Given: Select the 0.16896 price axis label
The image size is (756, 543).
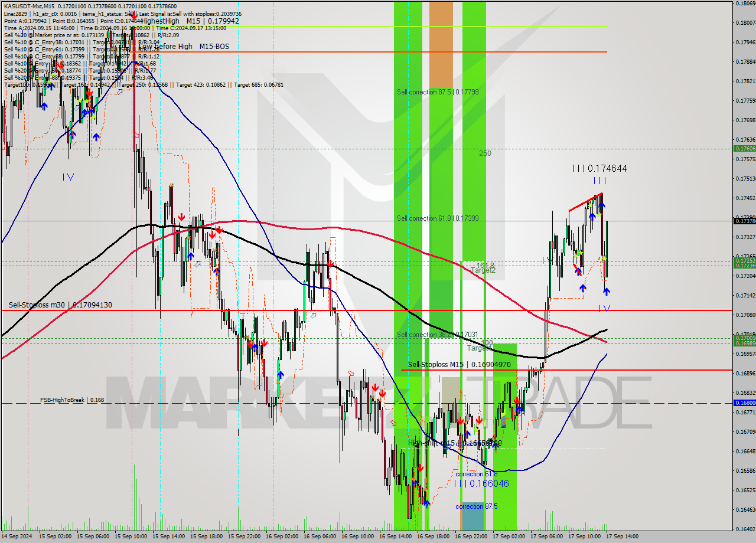Looking at the screenshot, I should [x=745, y=373].
